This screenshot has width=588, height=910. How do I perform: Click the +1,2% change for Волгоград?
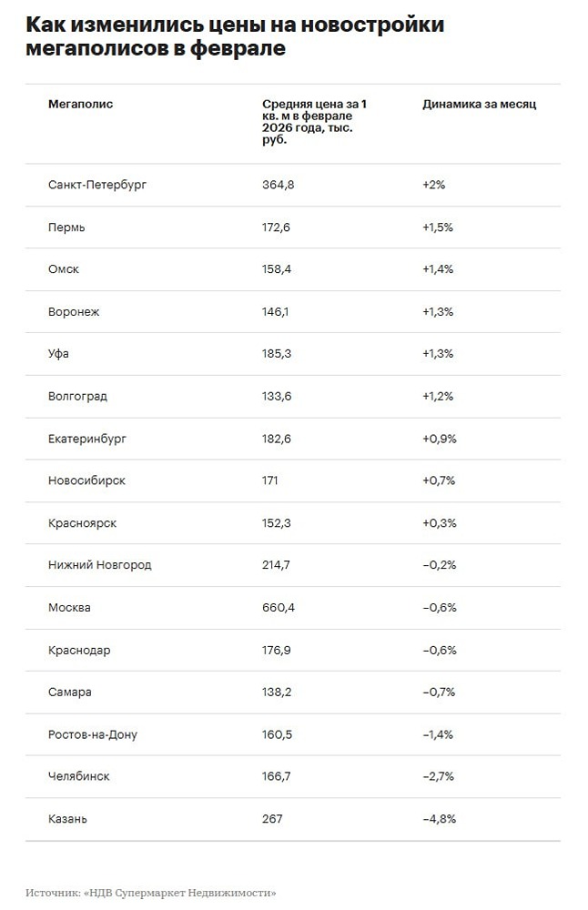(437, 397)
